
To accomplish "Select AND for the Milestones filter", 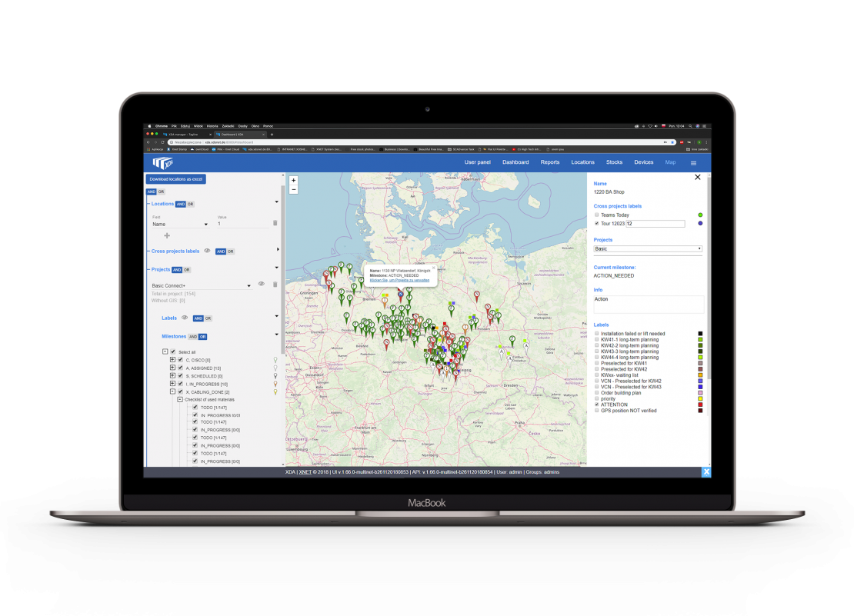I will click(x=193, y=337).
